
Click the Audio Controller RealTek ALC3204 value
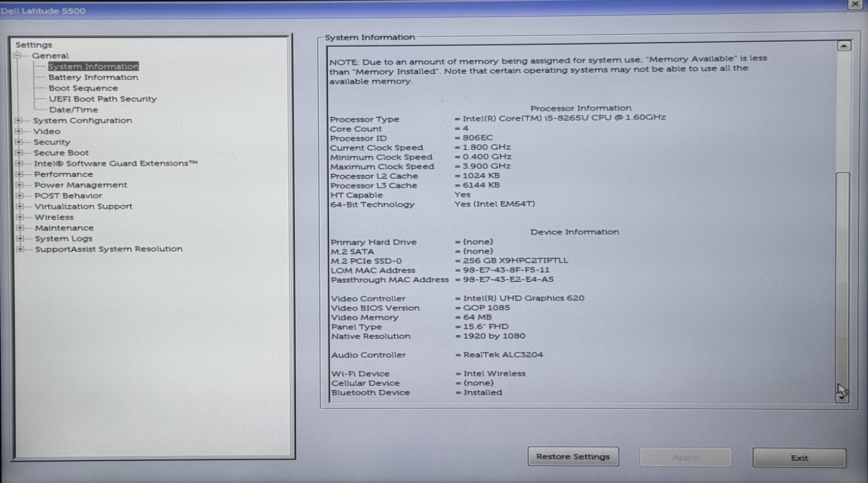(x=503, y=355)
